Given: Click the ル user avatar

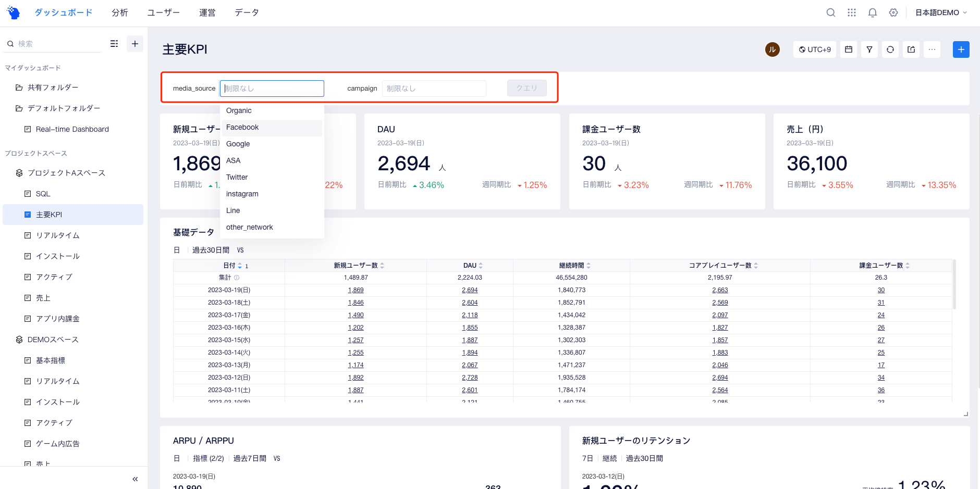Looking at the screenshot, I should pos(773,49).
